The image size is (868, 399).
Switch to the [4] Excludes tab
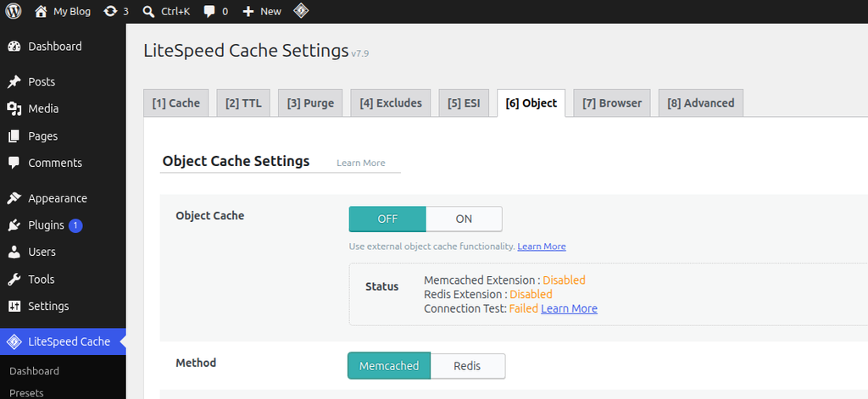[390, 103]
